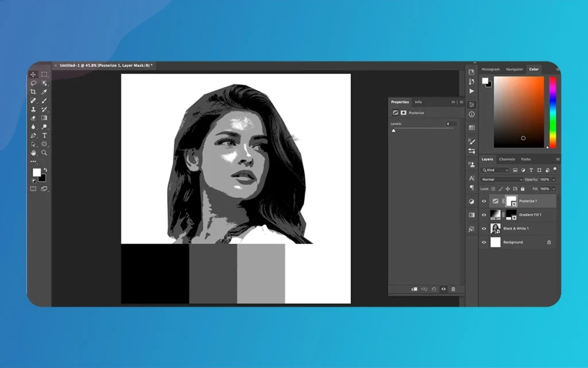Delete adjustment layer via Properties trash icon
588x368 pixels.
pos(453,289)
